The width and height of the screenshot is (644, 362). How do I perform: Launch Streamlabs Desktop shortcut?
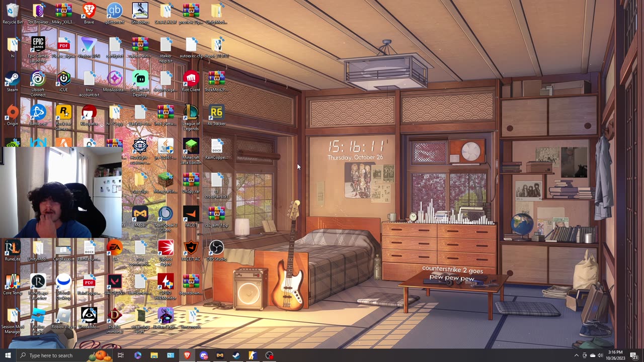click(x=140, y=84)
